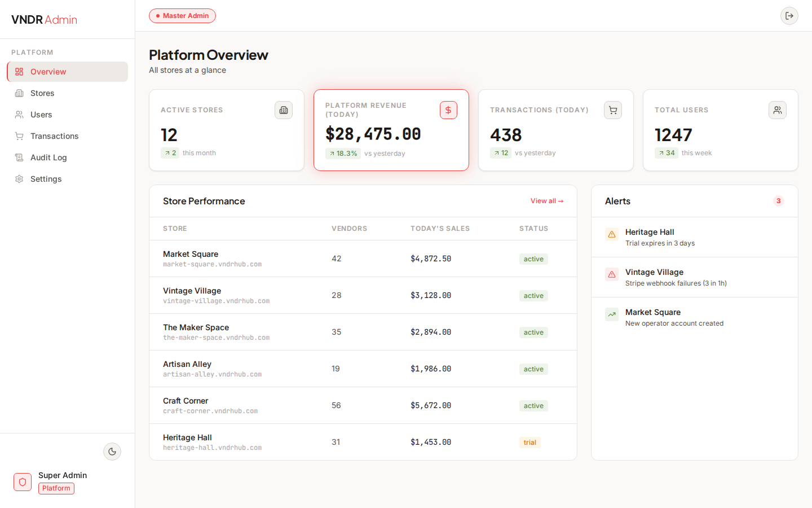Toggle dark mode with the moon button
Image resolution: width=812 pixels, height=508 pixels.
coord(112,452)
